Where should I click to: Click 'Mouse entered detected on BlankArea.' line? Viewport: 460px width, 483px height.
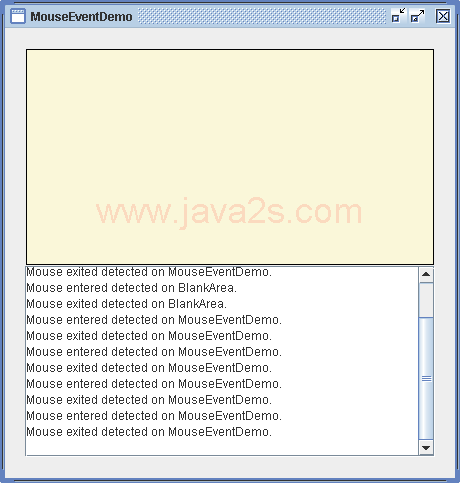[x=131, y=288]
